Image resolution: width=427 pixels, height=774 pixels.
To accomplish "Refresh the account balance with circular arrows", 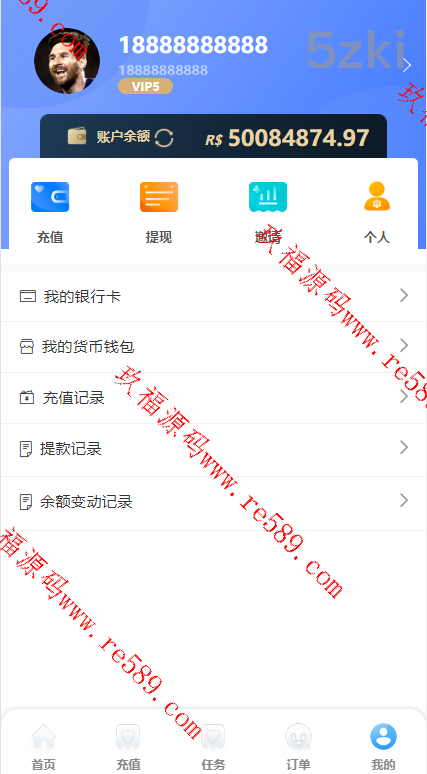I will pyautogui.click(x=164, y=138).
